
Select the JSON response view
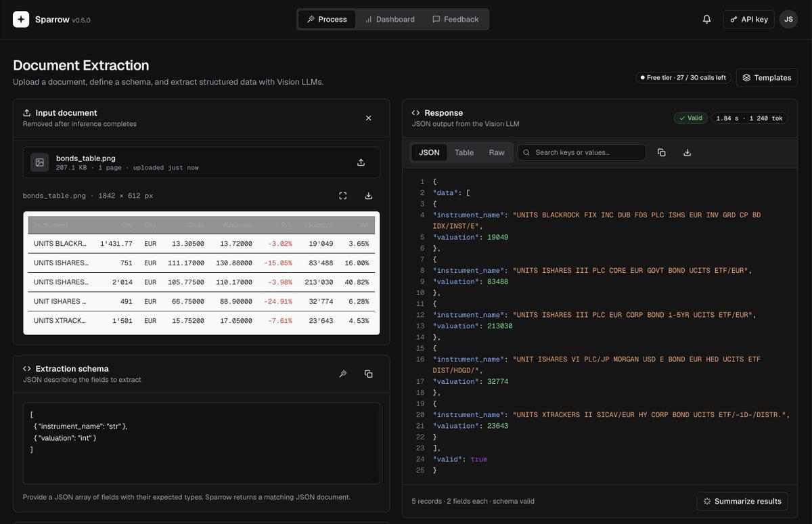[429, 152]
